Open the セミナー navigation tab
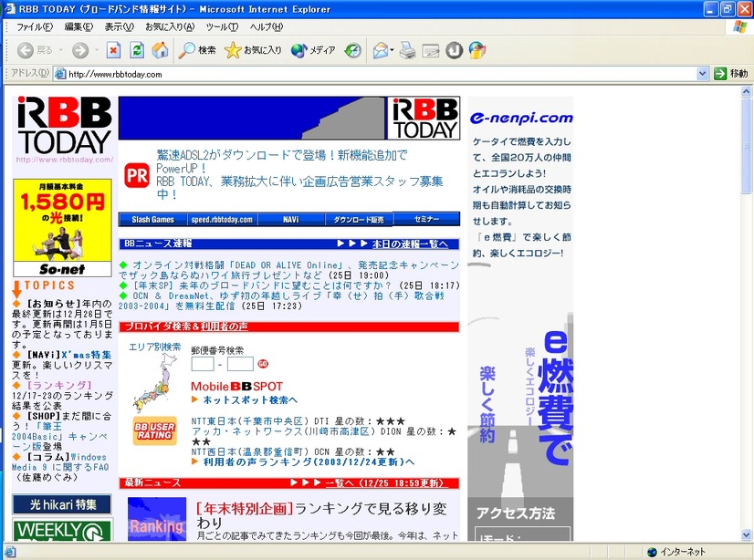 (x=426, y=219)
